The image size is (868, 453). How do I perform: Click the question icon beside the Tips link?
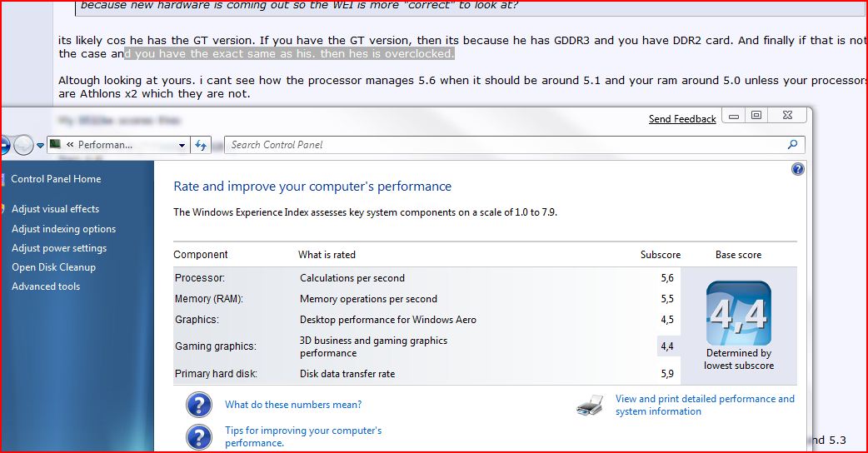[x=199, y=437]
